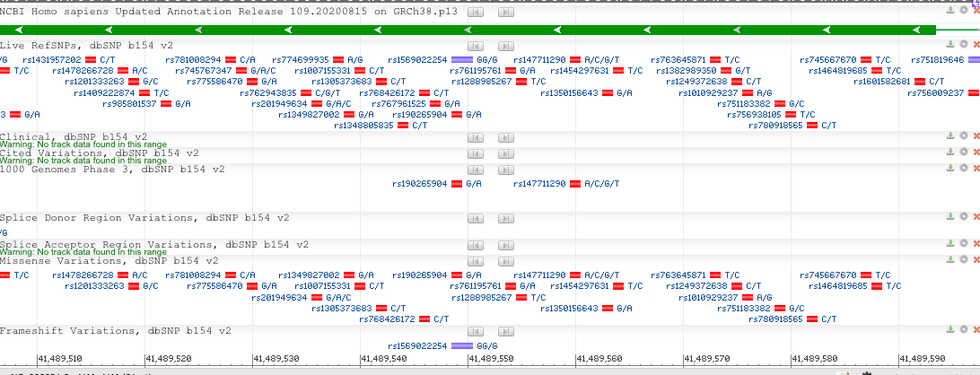980x375 pixels.
Task: Select SNP rs756938105 G/T label
Action: (755, 115)
